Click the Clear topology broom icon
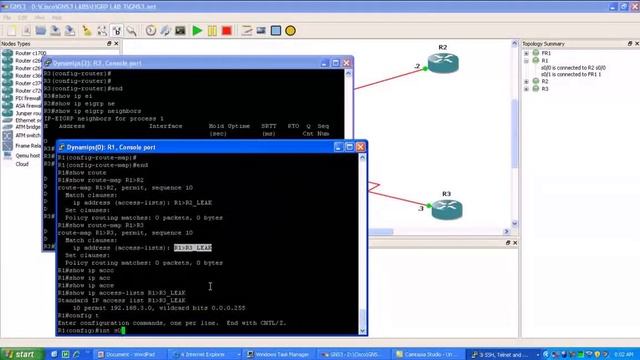This screenshot has width=640, height=360. (x=87, y=31)
